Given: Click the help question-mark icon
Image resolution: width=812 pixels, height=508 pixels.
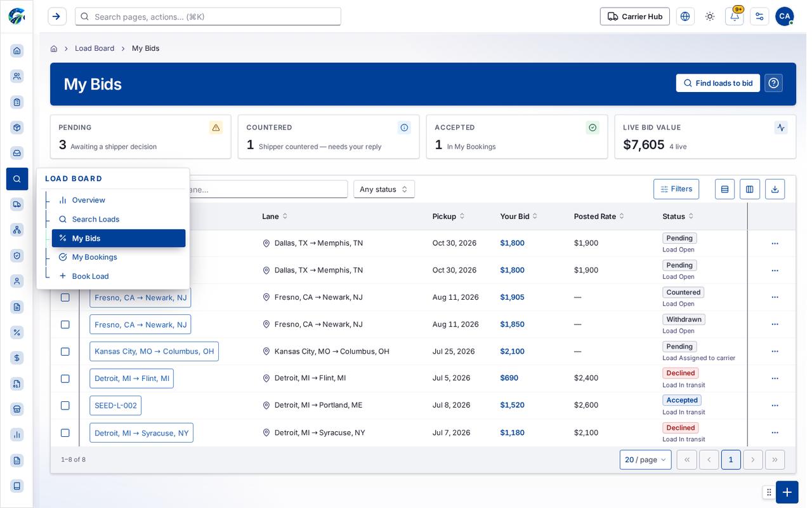Looking at the screenshot, I should pos(773,83).
